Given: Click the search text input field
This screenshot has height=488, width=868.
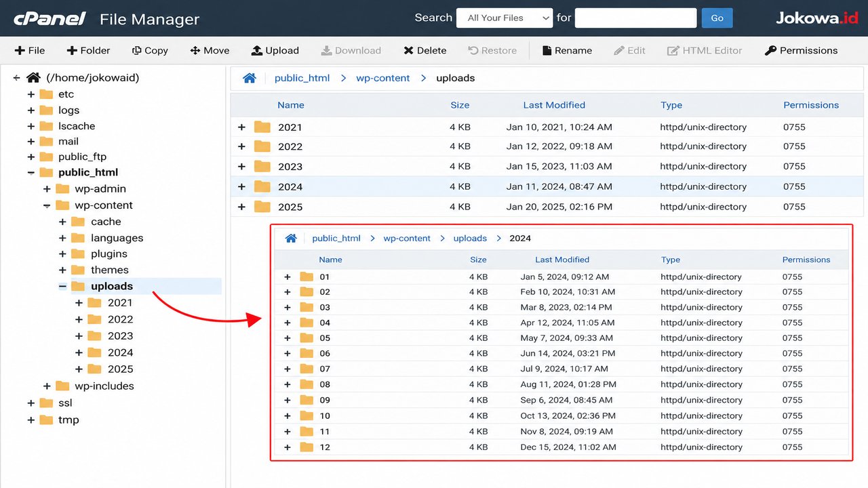Looking at the screenshot, I should [635, 18].
